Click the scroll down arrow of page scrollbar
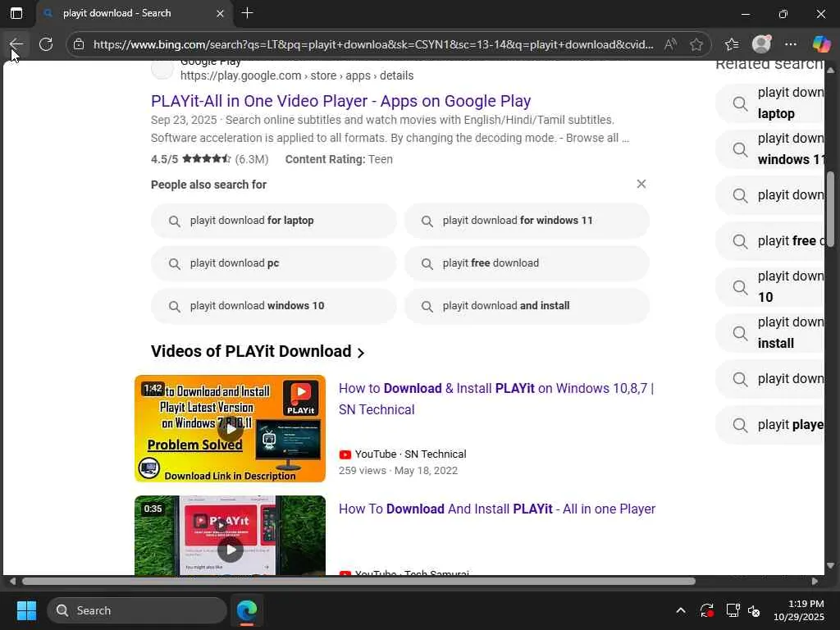The image size is (840, 630). pos(830,566)
